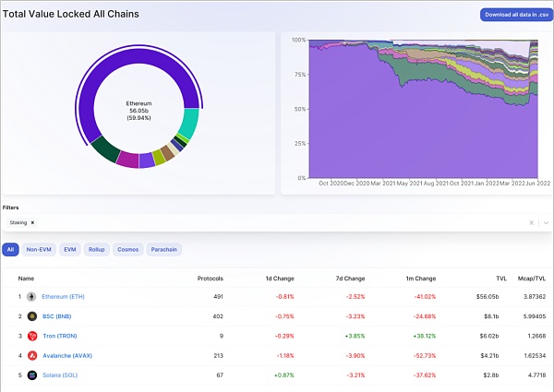The width and height of the screenshot is (554, 392).
Task: Sort by the Mcap/TVL column header
Action: 532,279
